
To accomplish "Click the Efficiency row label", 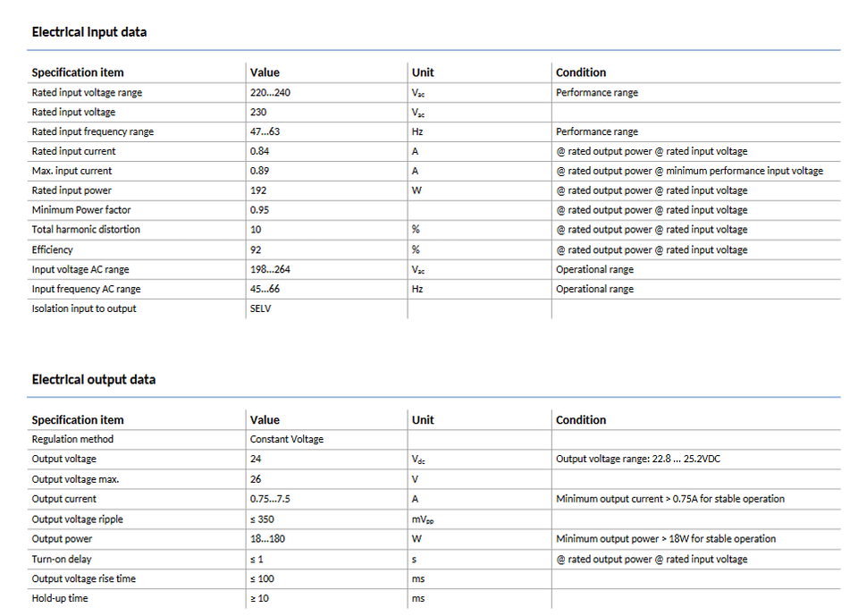I will pyautogui.click(x=53, y=249).
